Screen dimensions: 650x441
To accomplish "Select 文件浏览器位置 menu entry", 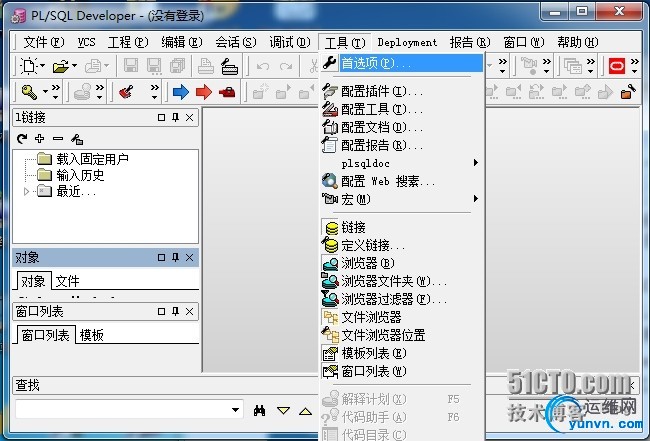I will [402, 335].
